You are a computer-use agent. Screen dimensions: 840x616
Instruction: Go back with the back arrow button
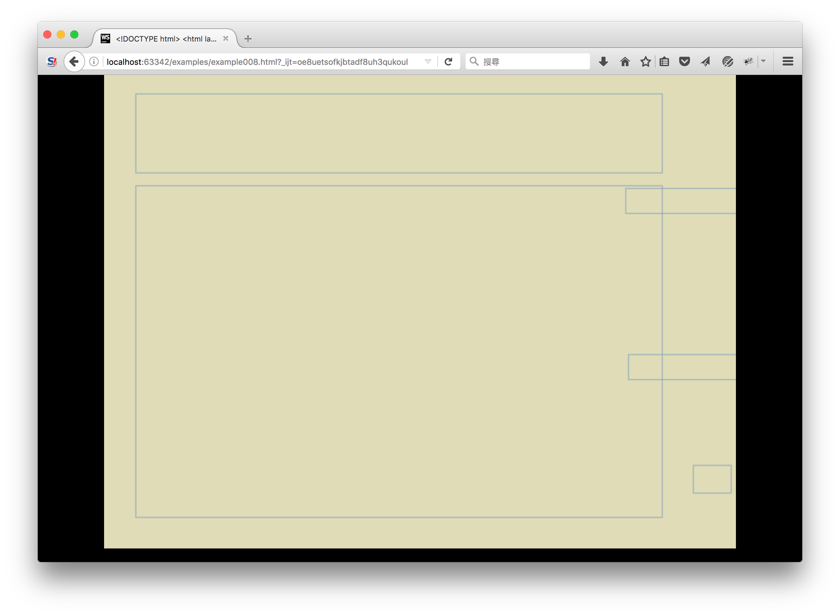point(74,61)
